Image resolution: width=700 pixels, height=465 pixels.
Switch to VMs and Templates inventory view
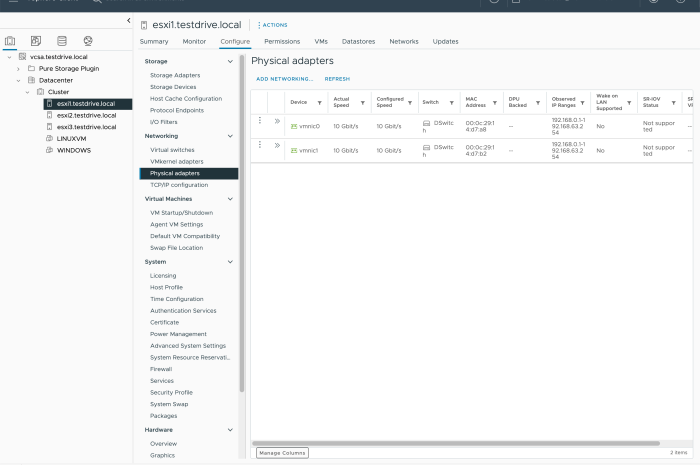[x=36, y=41]
